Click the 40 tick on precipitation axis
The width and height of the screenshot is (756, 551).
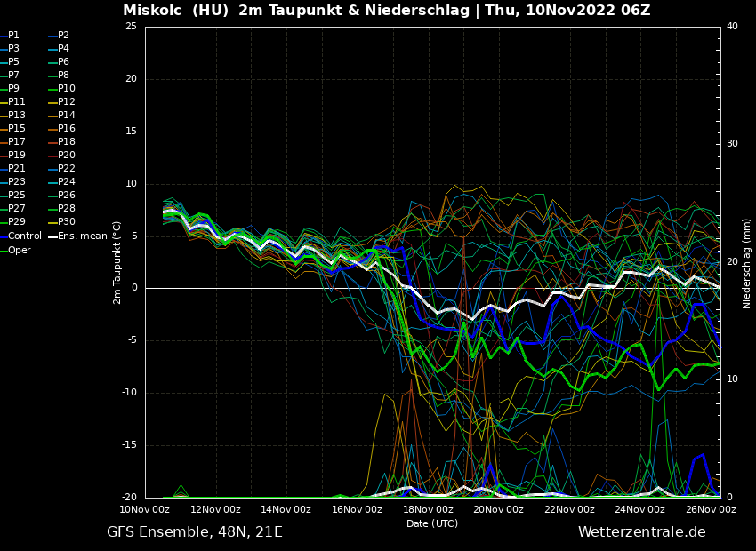click(732, 27)
